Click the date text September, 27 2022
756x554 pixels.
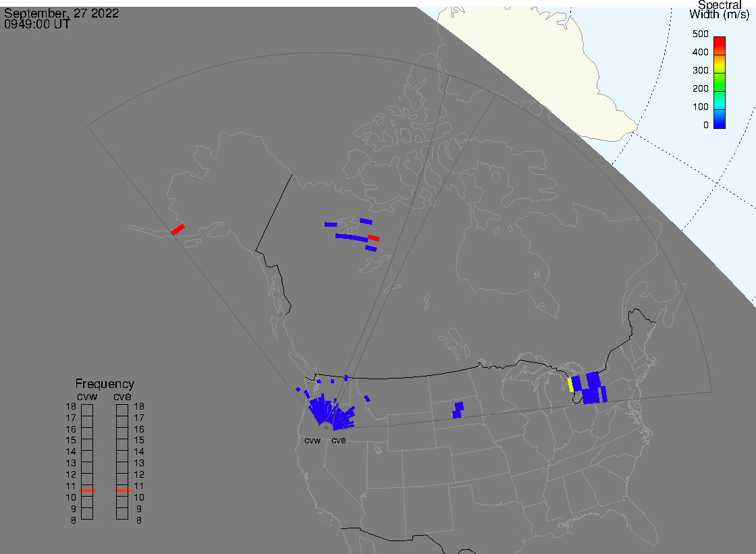[x=61, y=13]
